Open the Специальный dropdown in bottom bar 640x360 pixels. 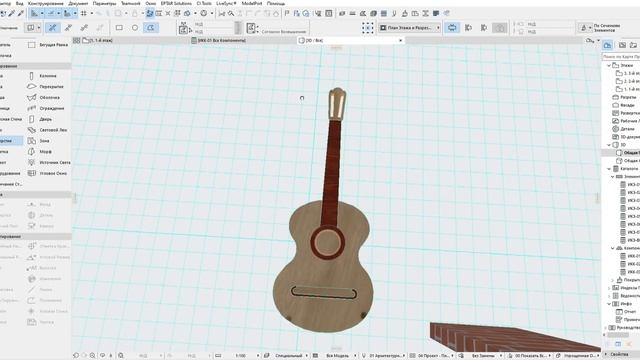pyautogui.click(x=291, y=356)
